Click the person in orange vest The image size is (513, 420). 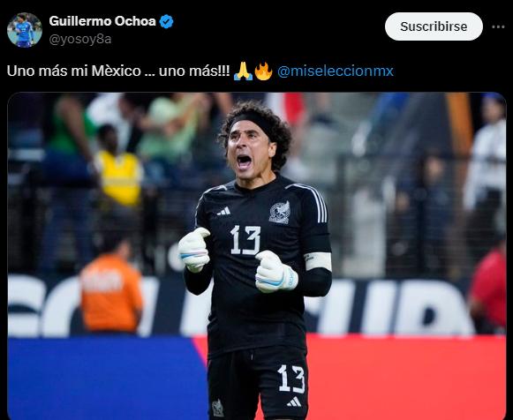click(111, 286)
